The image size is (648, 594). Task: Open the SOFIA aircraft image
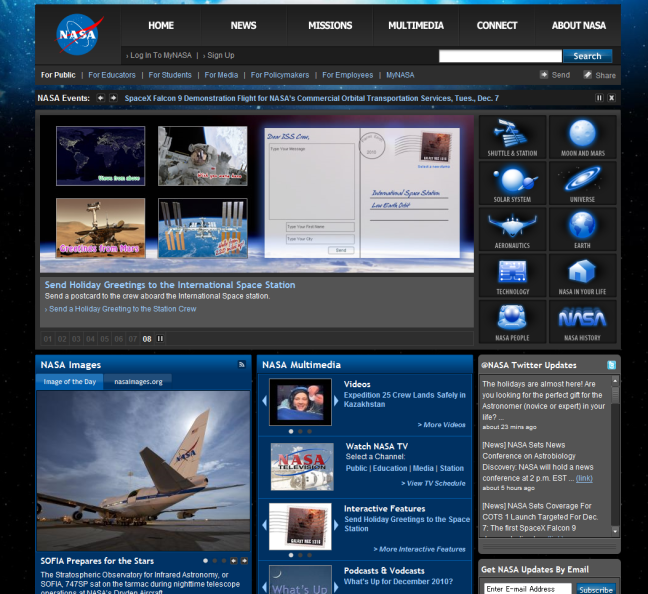click(x=143, y=471)
